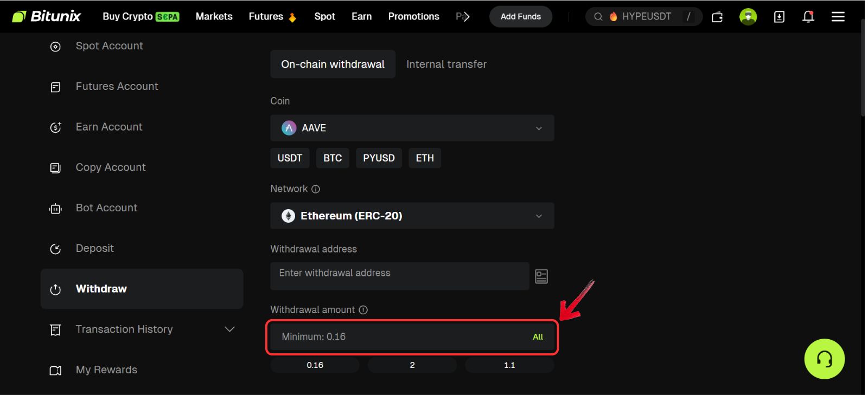
Task: Open the AAVE coin dropdown
Action: coord(412,128)
